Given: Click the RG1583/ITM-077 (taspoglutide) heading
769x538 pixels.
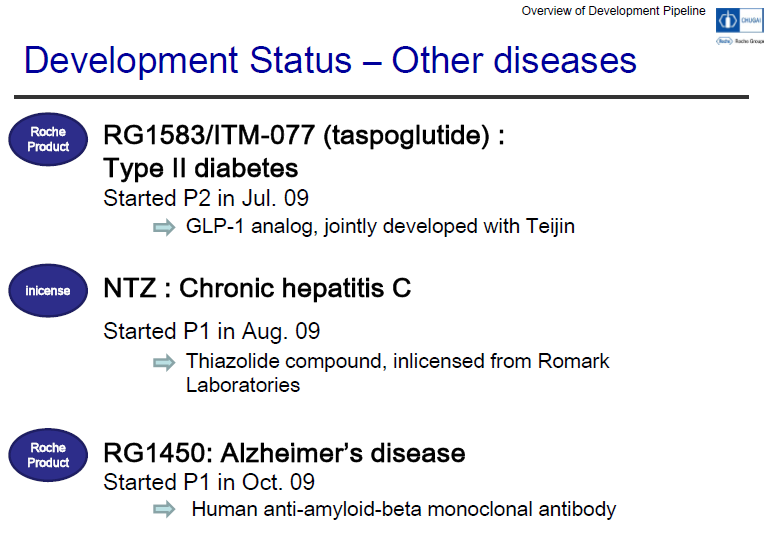Looking at the screenshot, I should coord(303,135).
